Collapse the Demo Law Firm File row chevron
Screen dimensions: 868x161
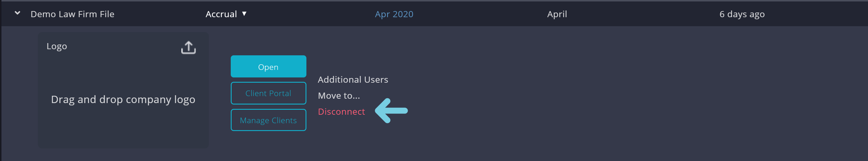17,13
